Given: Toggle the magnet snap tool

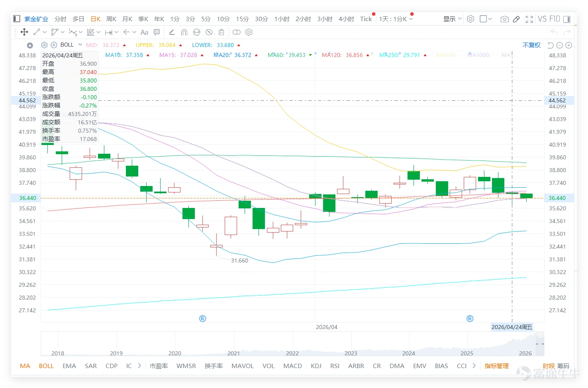Looking at the screenshot, I should point(184,32).
